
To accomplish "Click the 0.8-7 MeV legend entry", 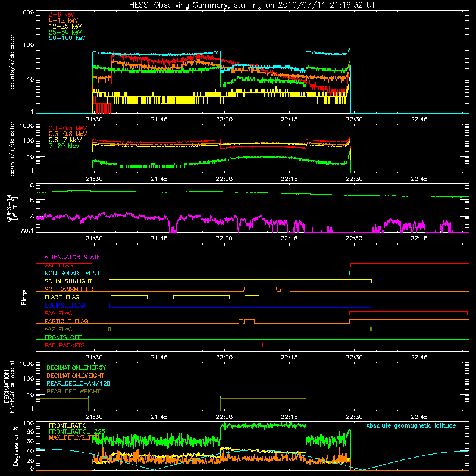I will point(65,140).
